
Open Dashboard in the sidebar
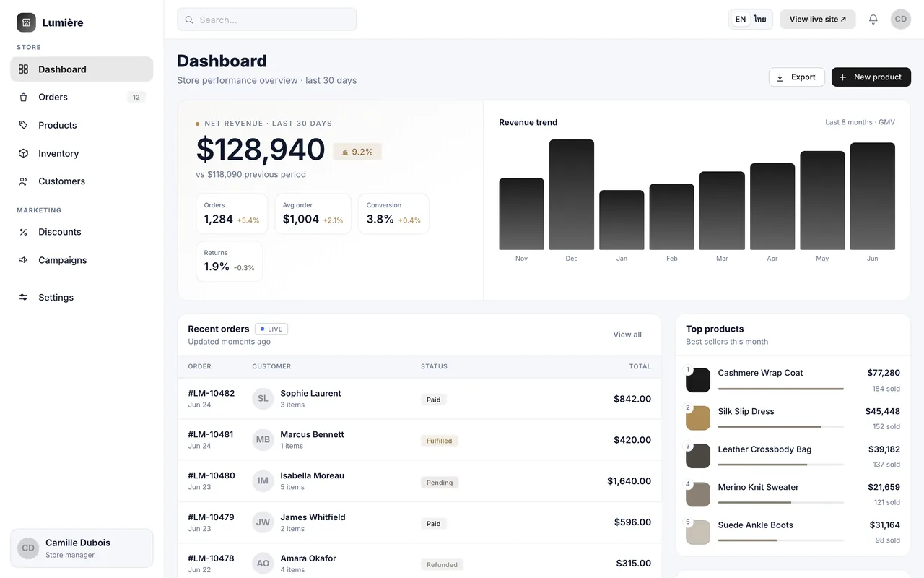pyautogui.click(x=82, y=69)
